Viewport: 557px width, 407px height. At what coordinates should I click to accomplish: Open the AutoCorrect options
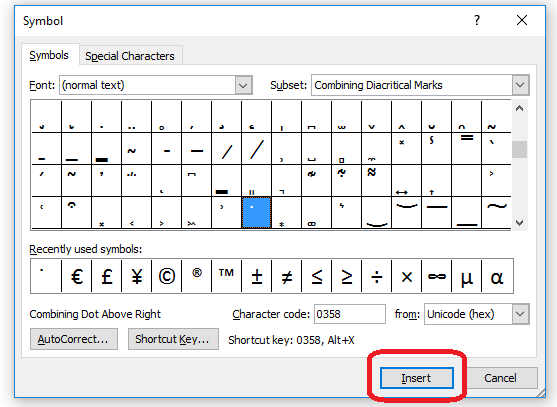(74, 339)
